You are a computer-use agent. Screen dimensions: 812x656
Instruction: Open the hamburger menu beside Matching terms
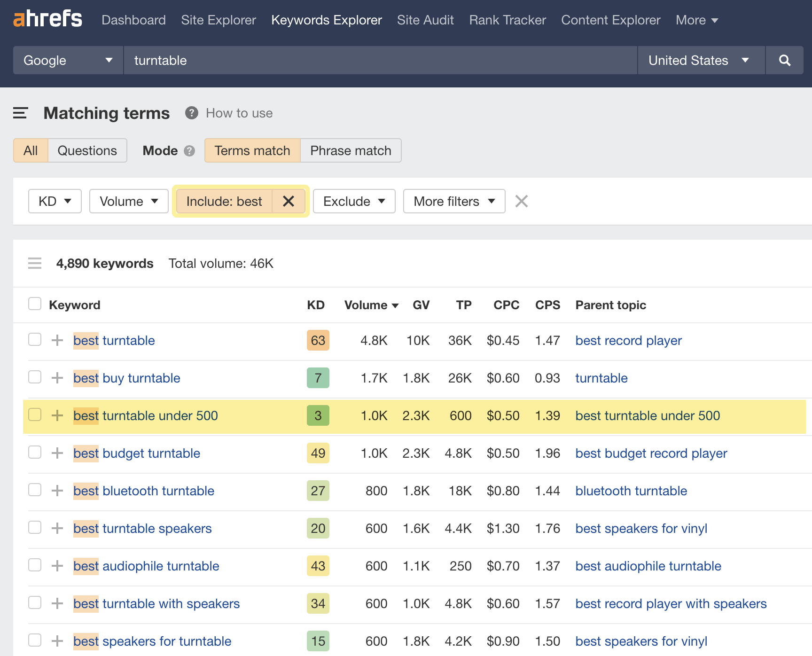[20, 113]
